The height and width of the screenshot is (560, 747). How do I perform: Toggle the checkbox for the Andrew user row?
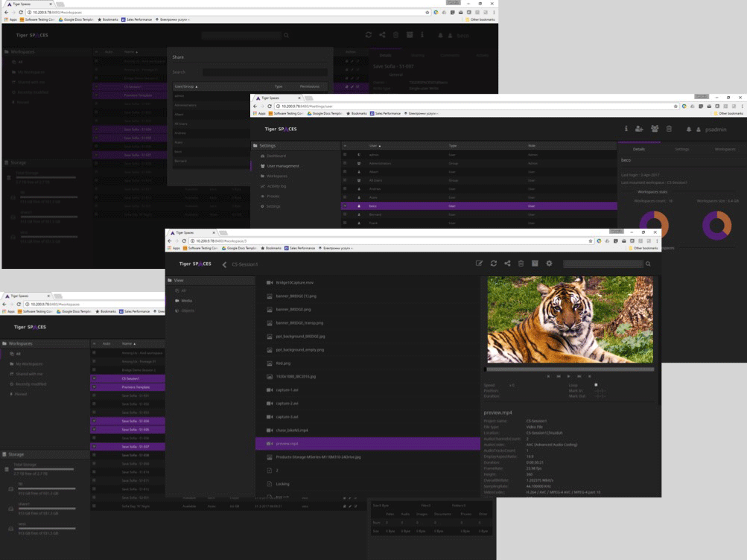(345, 189)
